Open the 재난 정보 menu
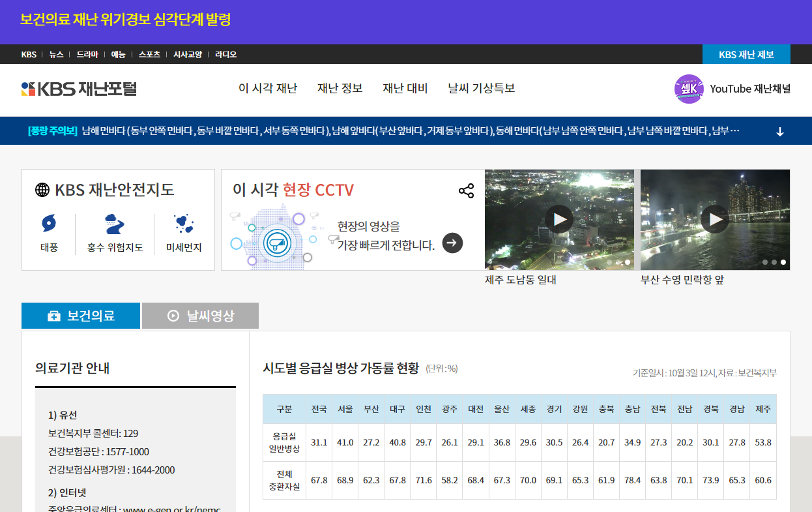Image resolution: width=812 pixels, height=512 pixels. (x=340, y=88)
